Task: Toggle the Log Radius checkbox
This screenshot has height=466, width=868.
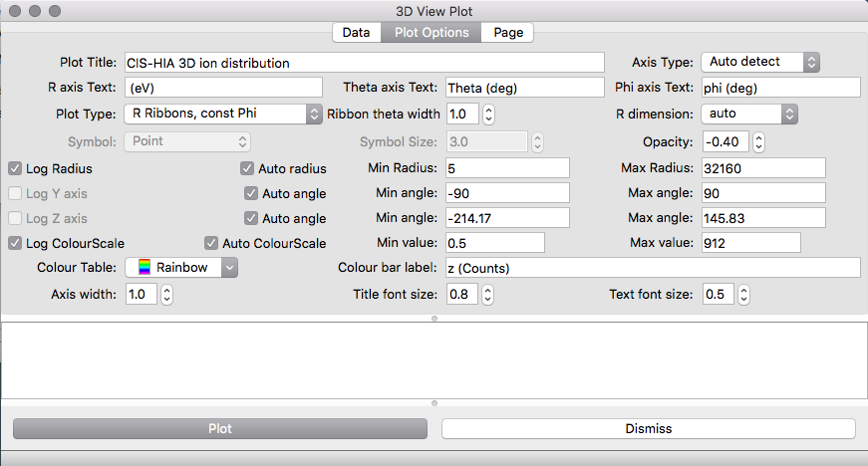Action: click(x=16, y=169)
